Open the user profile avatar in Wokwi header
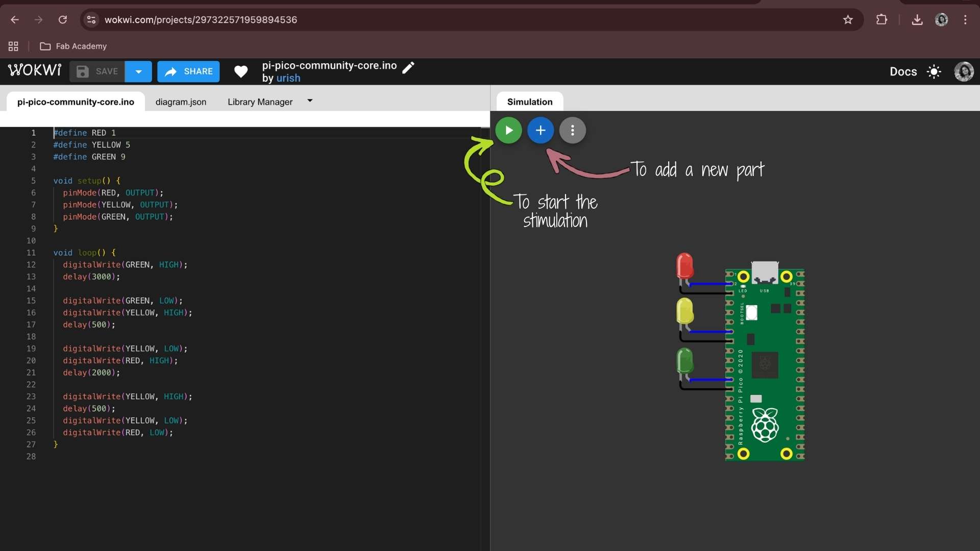Viewport: 980px width, 551px height. [x=964, y=71]
